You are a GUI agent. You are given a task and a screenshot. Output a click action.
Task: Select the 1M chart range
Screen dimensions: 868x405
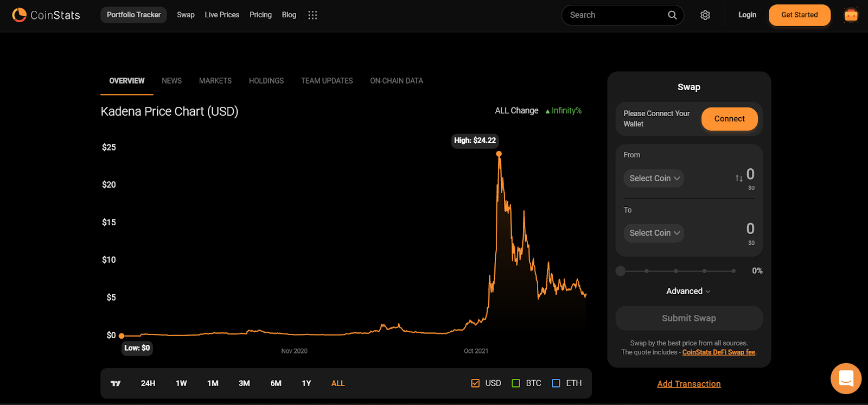(x=213, y=383)
